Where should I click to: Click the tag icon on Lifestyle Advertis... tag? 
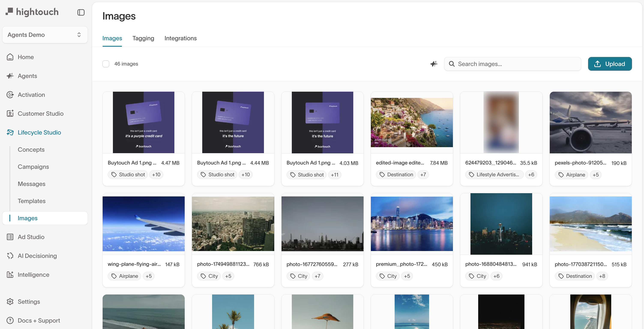click(x=471, y=175)
